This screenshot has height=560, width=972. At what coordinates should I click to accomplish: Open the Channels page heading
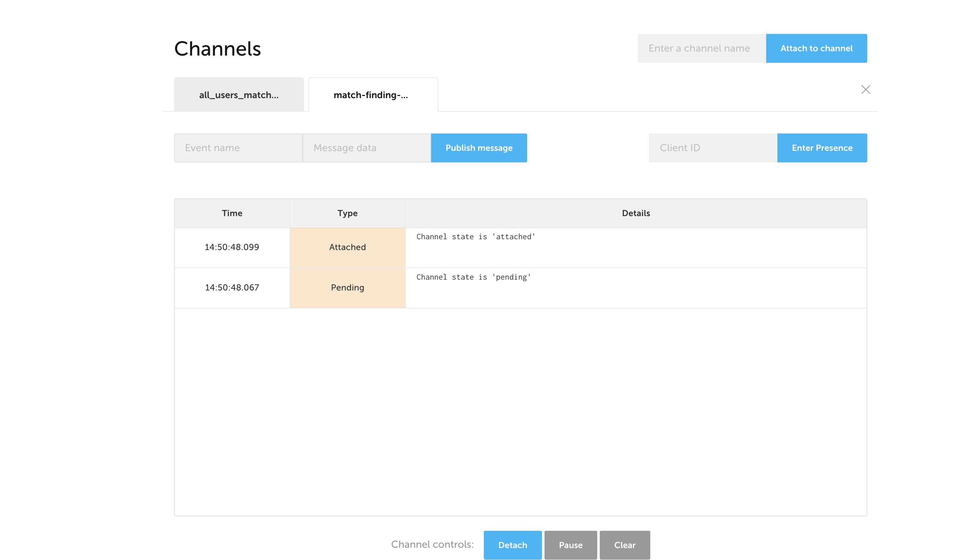(x=218, y=48)
